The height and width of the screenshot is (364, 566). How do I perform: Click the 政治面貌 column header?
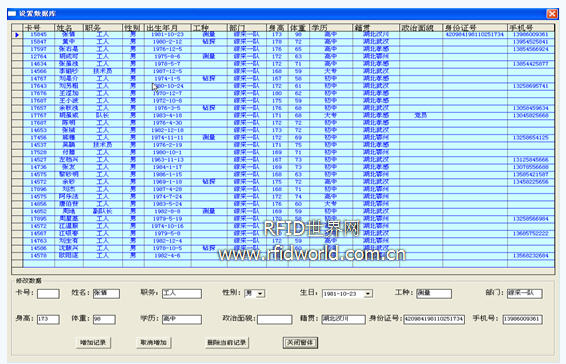421,27
